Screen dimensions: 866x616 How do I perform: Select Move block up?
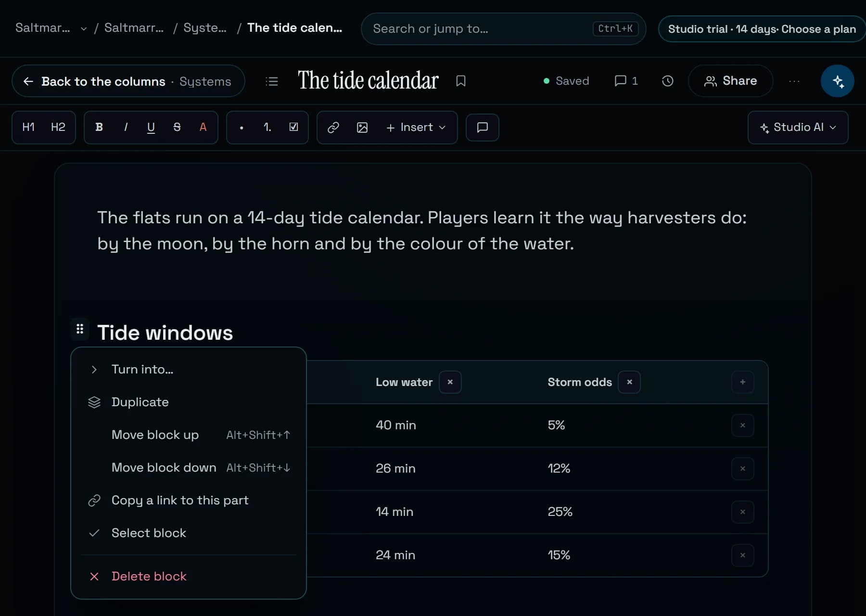click(x=189, y=435)
